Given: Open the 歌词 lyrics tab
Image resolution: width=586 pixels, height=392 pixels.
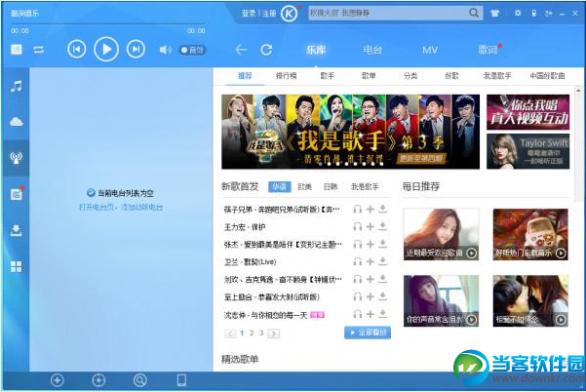Looking at the screenshot, I should tap(488, 50).
